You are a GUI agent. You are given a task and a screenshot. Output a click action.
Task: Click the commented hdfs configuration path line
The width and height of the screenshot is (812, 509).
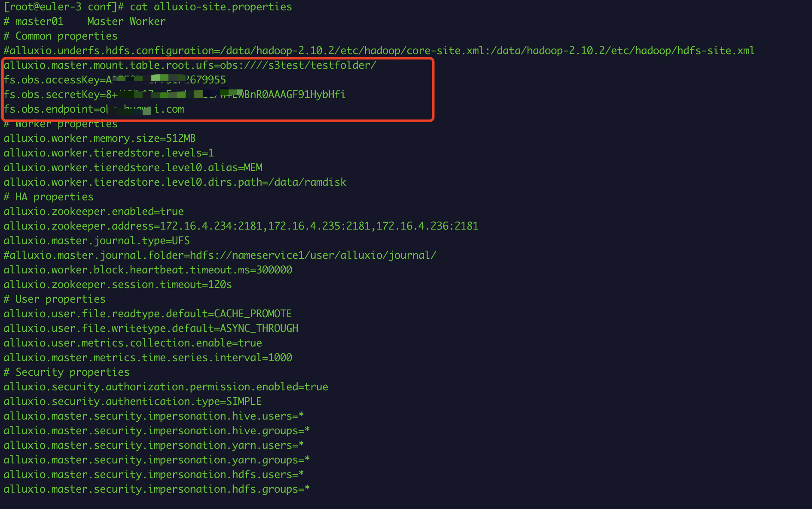tap(378, 50)
